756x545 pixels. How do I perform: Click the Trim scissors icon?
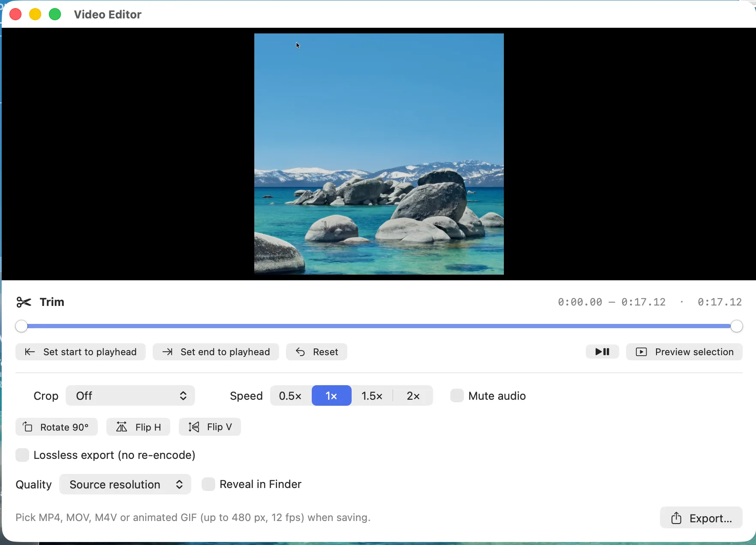[x=24, y=302]
